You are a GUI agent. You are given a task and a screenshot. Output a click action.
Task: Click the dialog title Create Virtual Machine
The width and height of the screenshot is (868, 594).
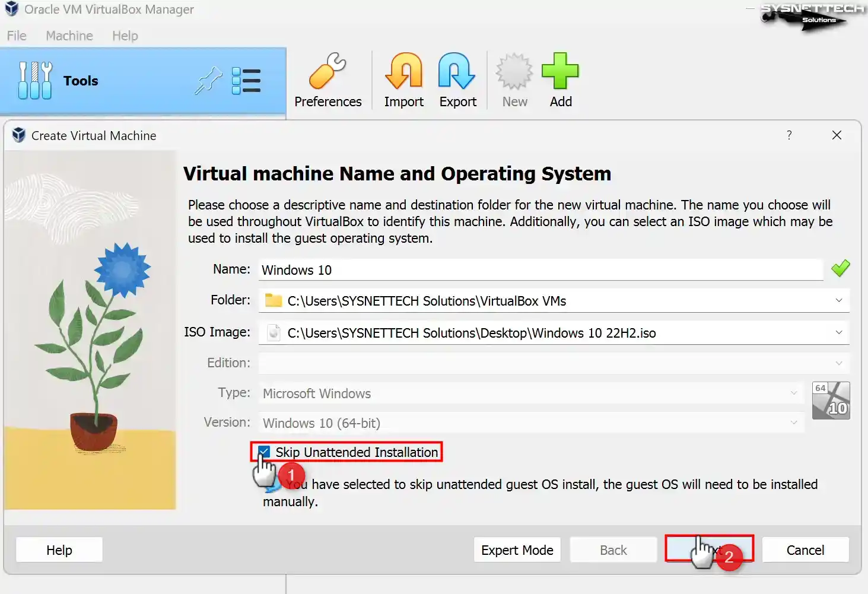[x=94, y=135]
